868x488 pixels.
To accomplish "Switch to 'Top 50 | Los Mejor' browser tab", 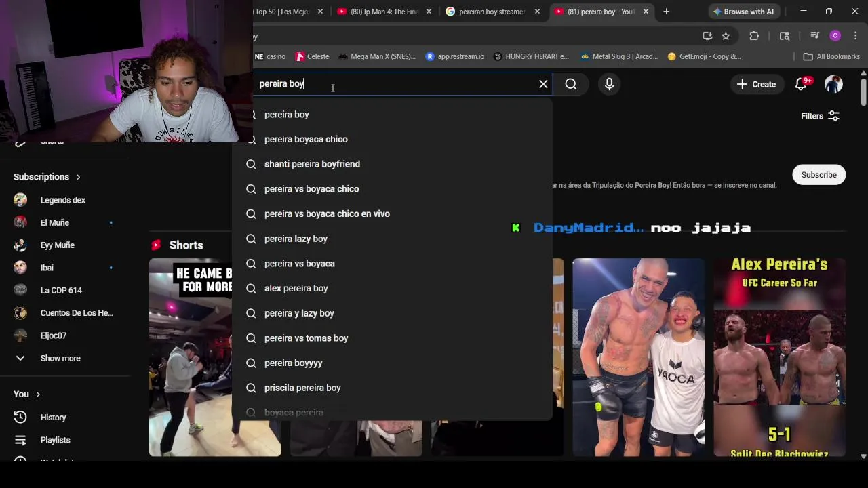I will [283, 12].
